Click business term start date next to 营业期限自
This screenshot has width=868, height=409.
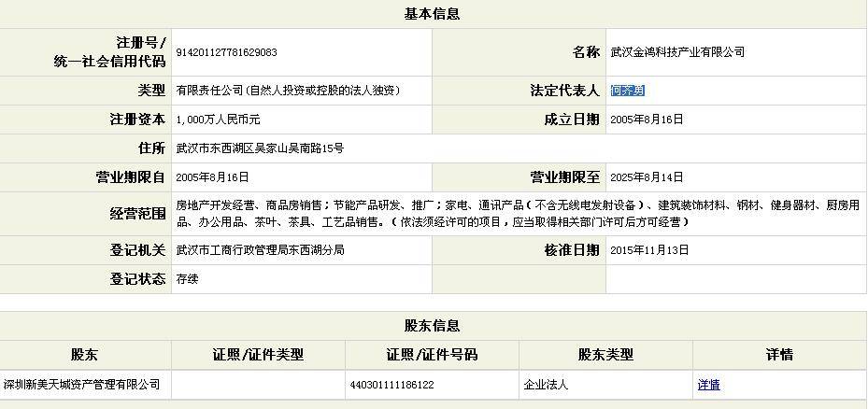(212, 177)
